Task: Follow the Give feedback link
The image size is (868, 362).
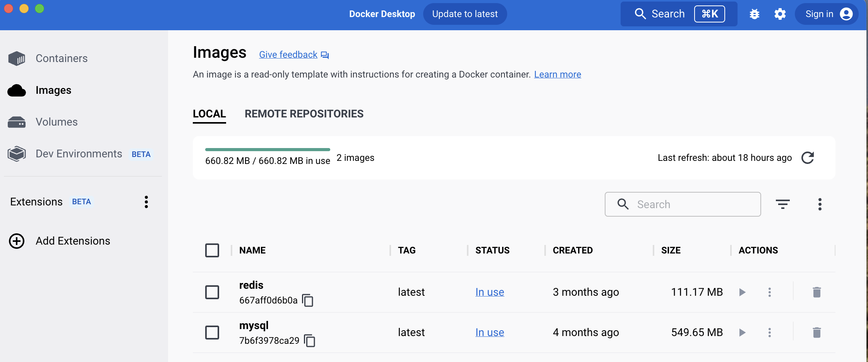Action: pos(288,55)
